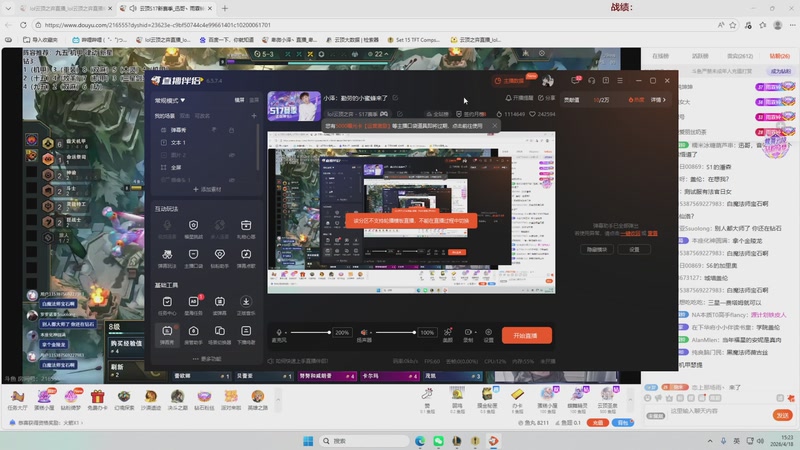Screen dimensions: 800x450
Task: Switch to the 贵宾(2612) chat tab
Action: (x=740, y=56)
